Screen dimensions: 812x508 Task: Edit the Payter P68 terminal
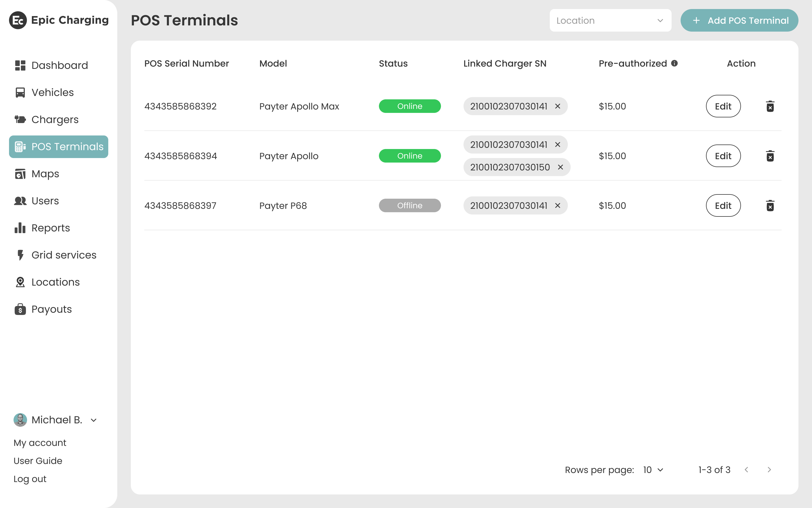(x=723, y=206)
